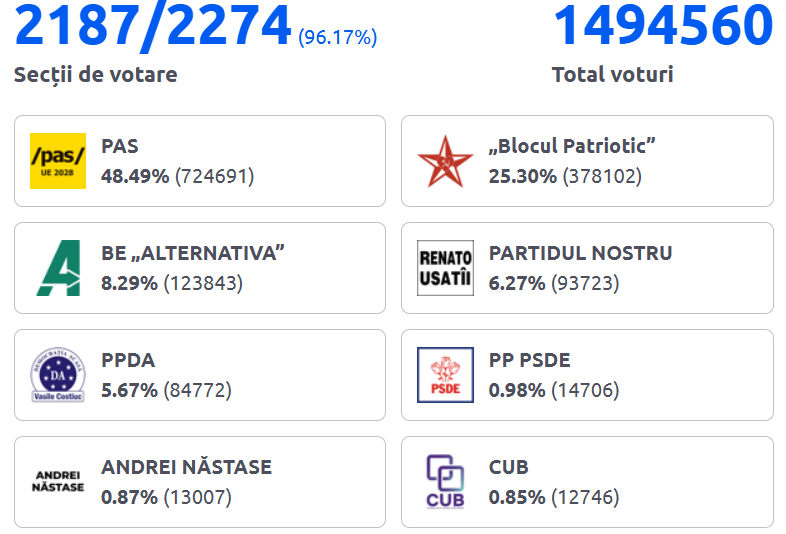Click the 1494560 total votes number

664,27
